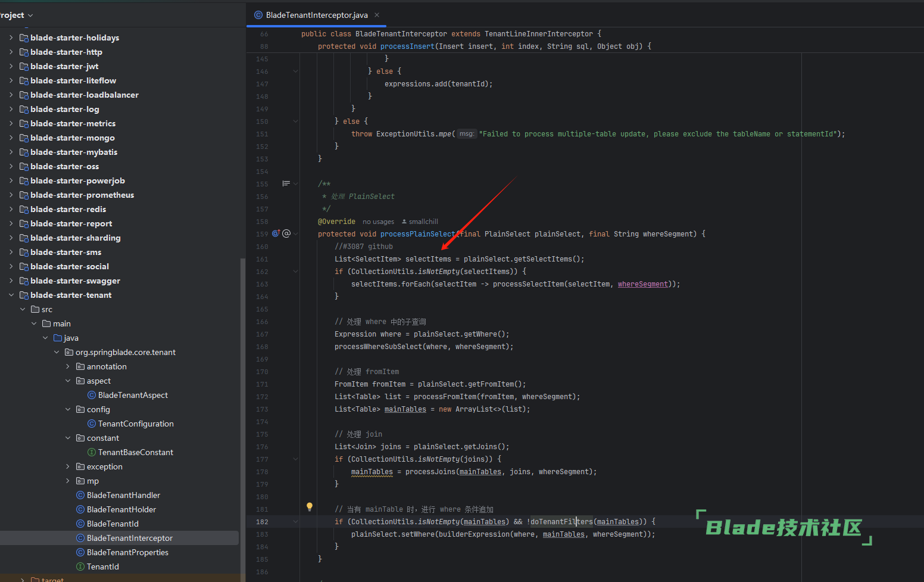Click the package icon of constant
Screen dimensions: 924x582
[80, 438]
